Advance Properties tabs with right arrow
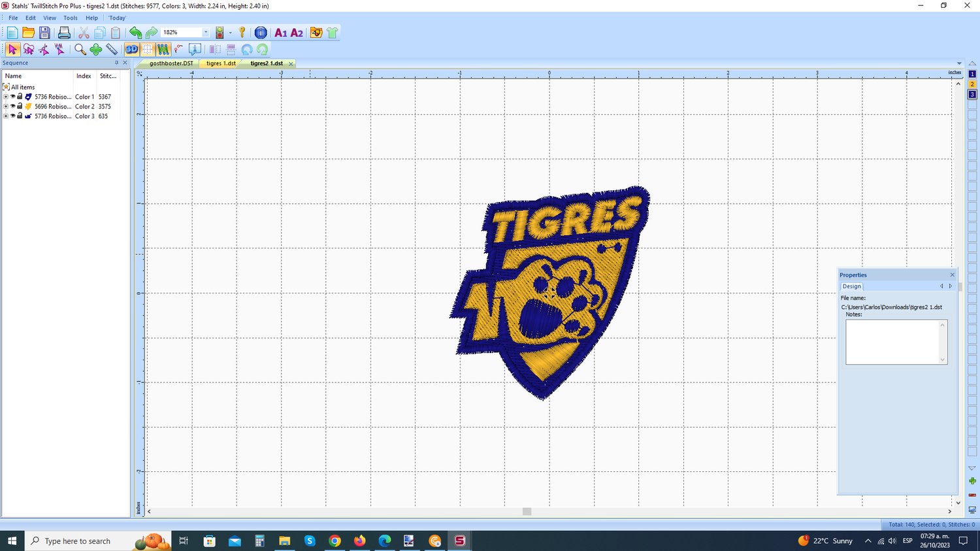 tap(951, 286)
